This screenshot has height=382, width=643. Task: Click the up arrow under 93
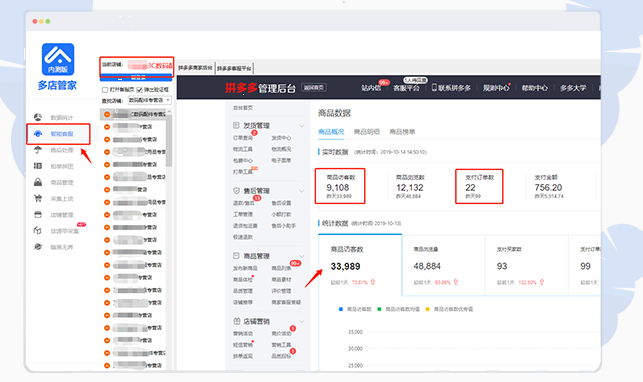point(542,282)
